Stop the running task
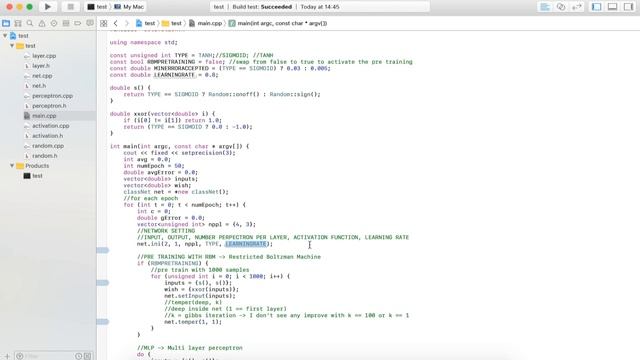Image resolution: width=640 pixels, height=360 pixels. pyautogui.click(x=70, y=7)
